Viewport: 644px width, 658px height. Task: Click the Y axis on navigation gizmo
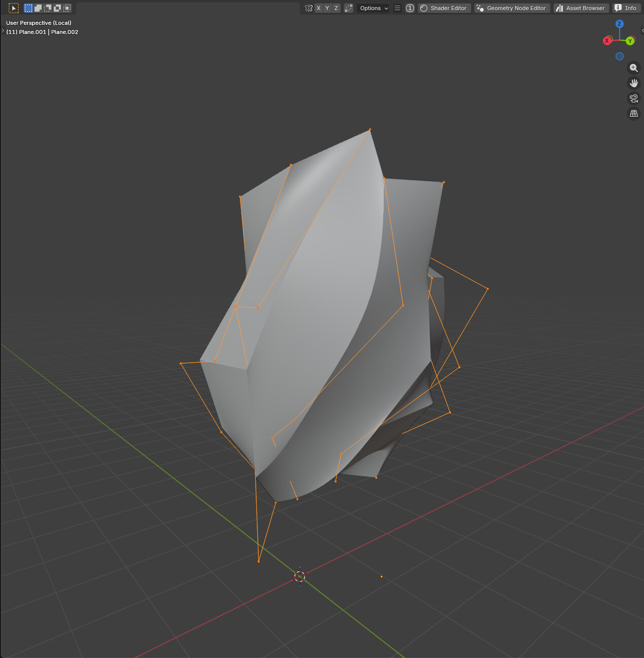pos(630,41)
